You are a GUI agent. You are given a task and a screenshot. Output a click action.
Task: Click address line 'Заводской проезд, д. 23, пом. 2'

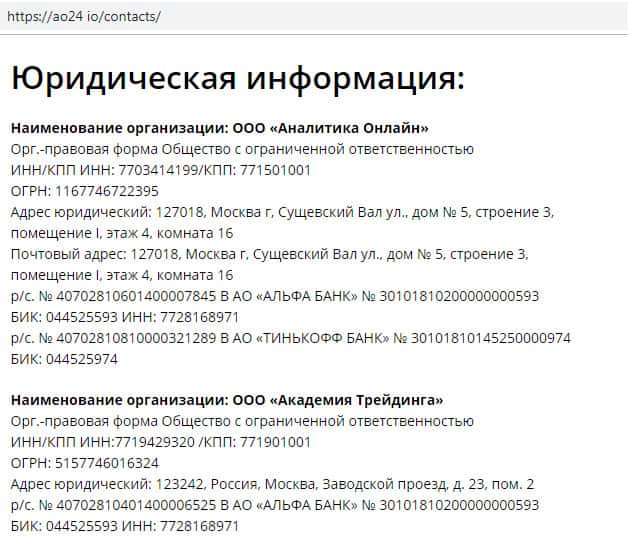pyautogui.click(x=272, y=484)
